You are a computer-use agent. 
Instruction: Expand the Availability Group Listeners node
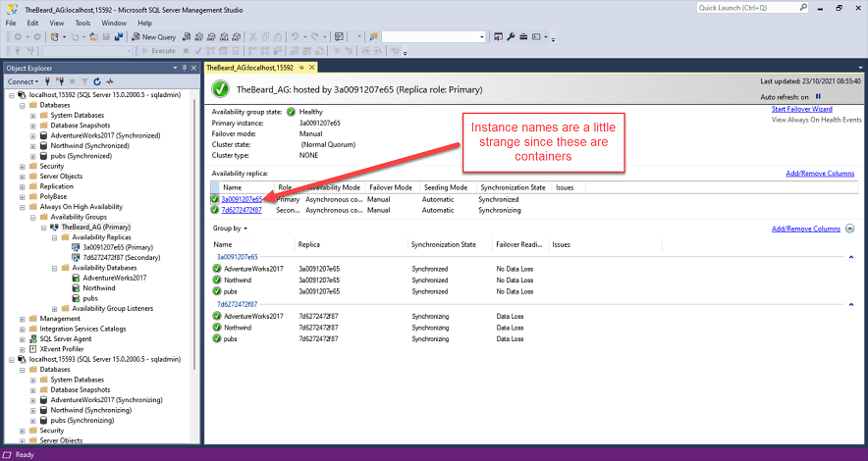(x=54, y=309)
